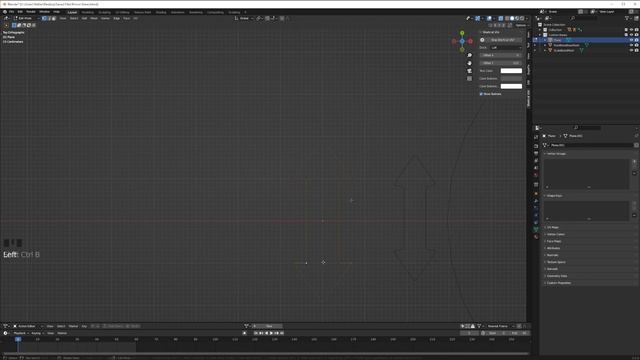Click the green Y axis of navigation gizmo
Image resolution: width=640 pixels, height=360 pixels.
[462, 33]
